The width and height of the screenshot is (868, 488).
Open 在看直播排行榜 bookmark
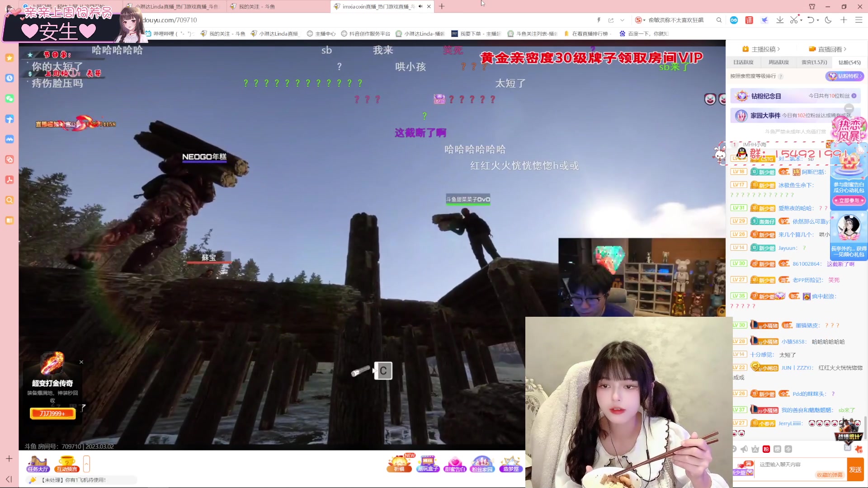[588, 33]
